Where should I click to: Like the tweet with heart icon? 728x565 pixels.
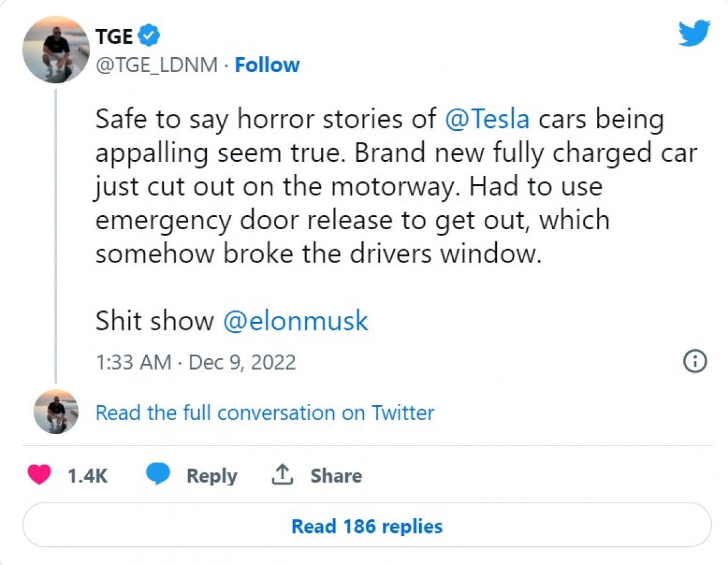pos(40,476)
